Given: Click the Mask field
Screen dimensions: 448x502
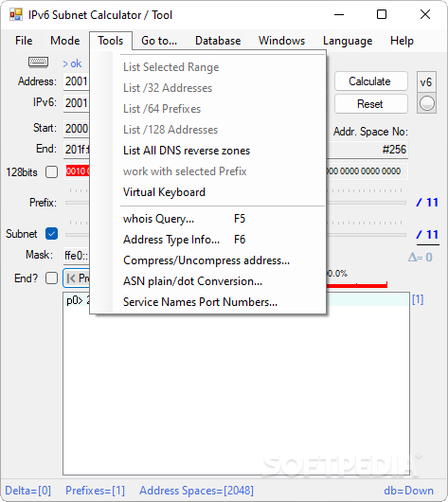Looking at the screenshot, I should point(77,256).
